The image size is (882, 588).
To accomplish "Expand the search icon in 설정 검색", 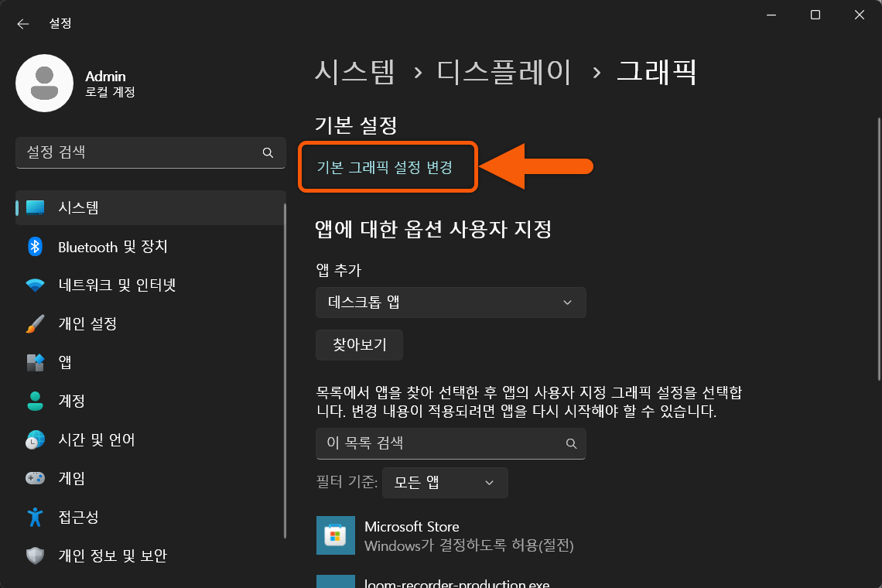I will click(268, 152).
